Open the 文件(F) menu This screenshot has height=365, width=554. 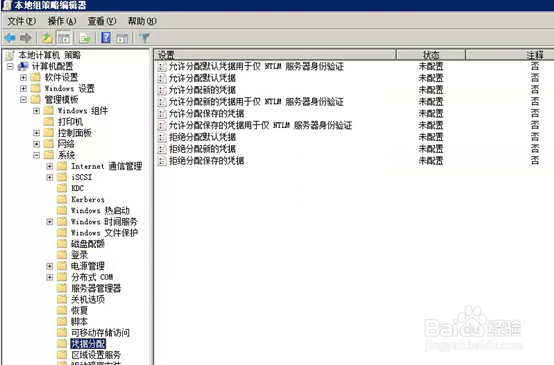click(21, 21)
